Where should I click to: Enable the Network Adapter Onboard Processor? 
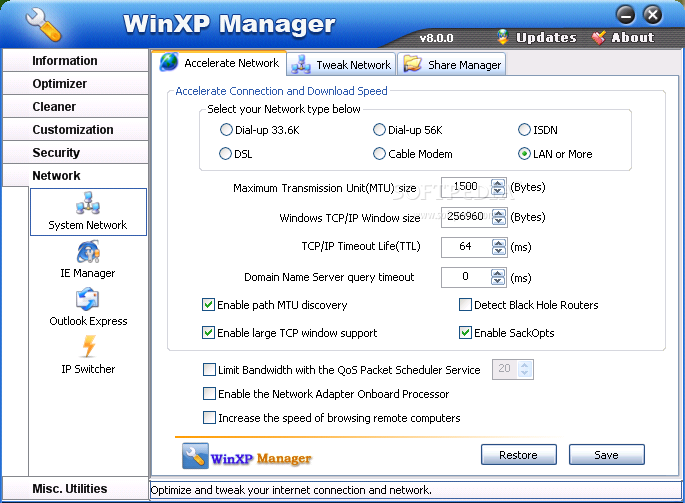(x=209, y=394)
